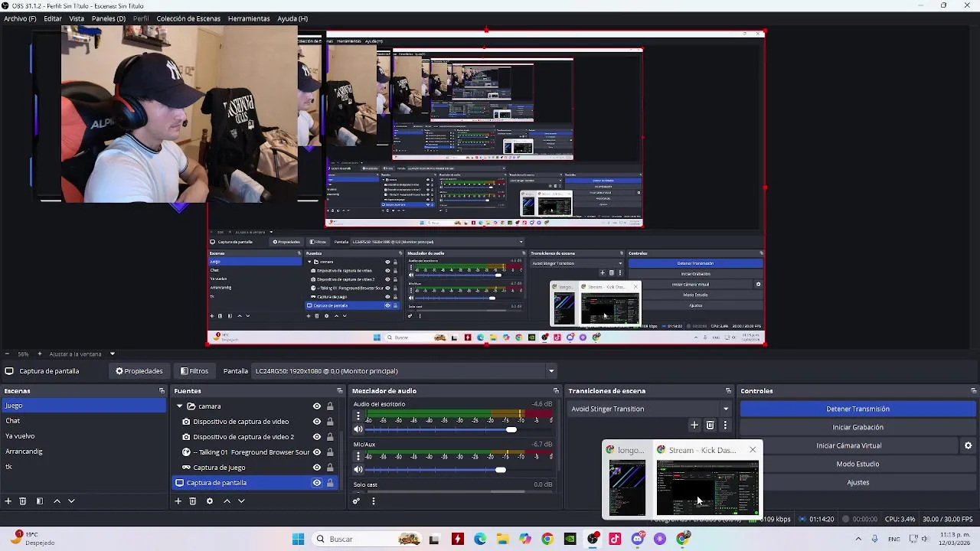Open advanced audio properties gears icon

tap(356, 501)
